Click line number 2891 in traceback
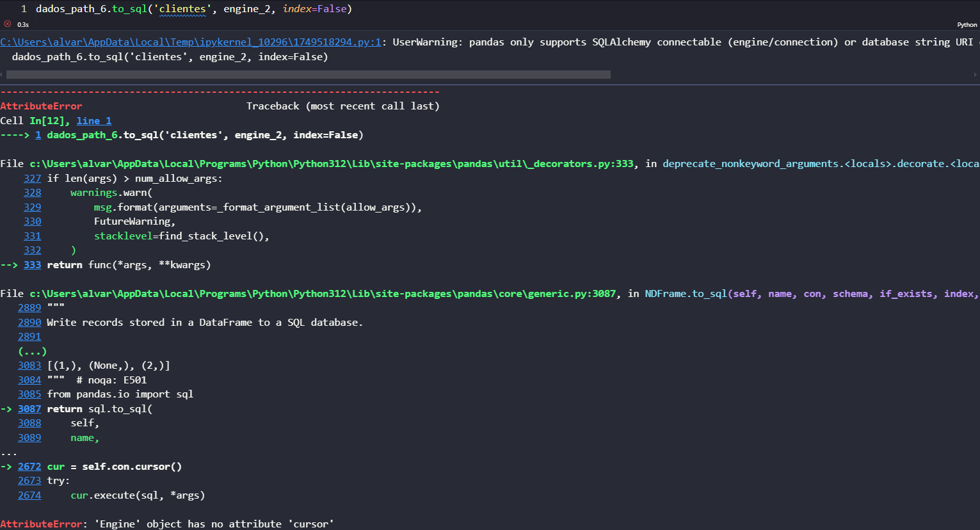Screen dimensions: 980x530 point(29,337)
